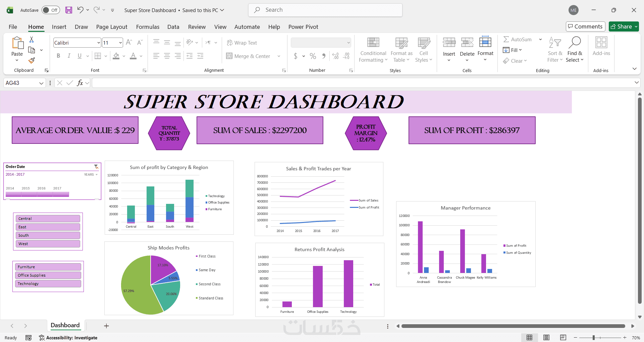Click the Format Painter brush icon
Screen dimensions: 644x342
[x=32, y=60]
